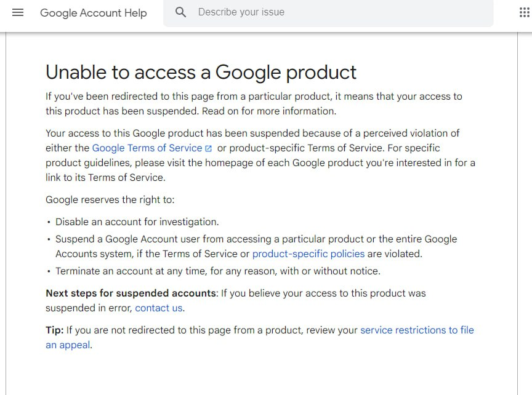This screenshot has height=395, width=532.
Task: Click the 'Unable to access a Google product' heading
Action: click(201, 72)
